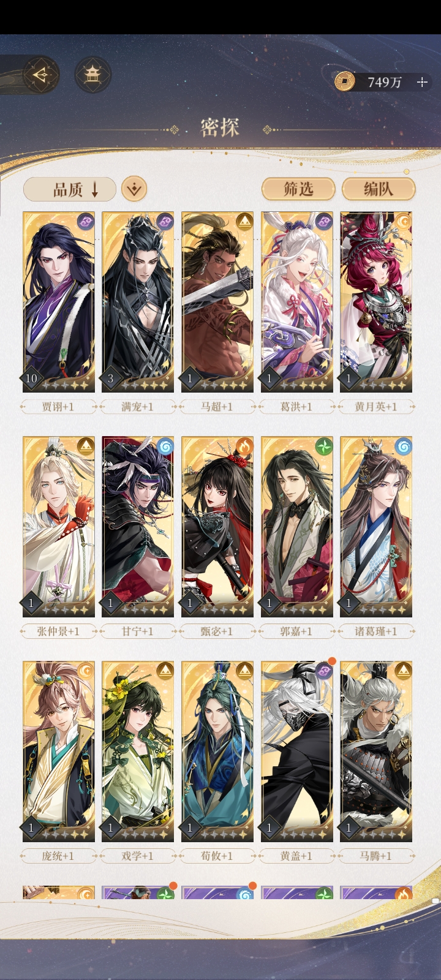Tap the level 10 diamond on 贾诩

[x=31, y=379]
